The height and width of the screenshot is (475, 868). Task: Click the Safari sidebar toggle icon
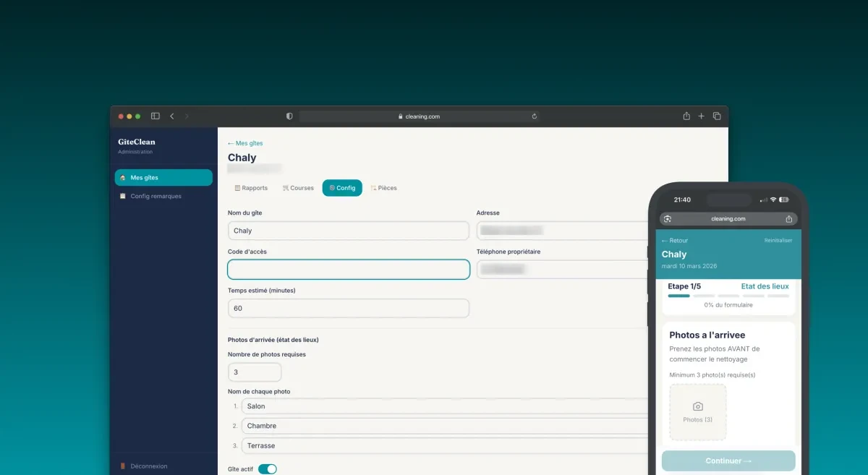pos(155,115)
